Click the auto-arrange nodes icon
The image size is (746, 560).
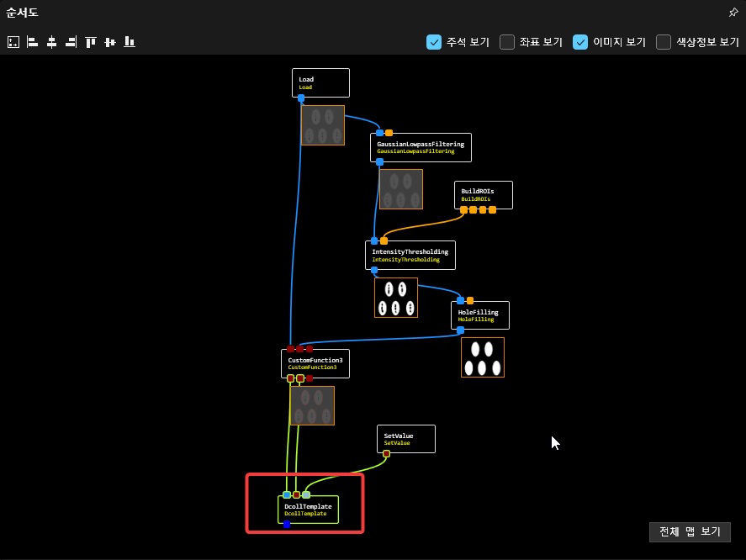tap(13, 42)
